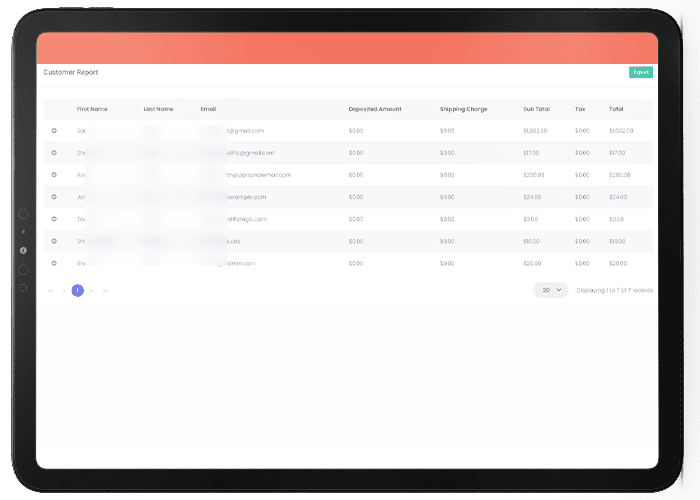This screenshot has height=500, width=700.
Task: Go to the previous page arrow
Action: tap(64, 290)
